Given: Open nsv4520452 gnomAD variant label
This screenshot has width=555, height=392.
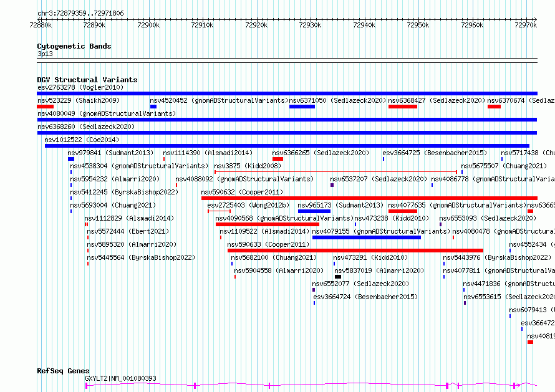Looking at the screenshot, I should pos(219,100).
